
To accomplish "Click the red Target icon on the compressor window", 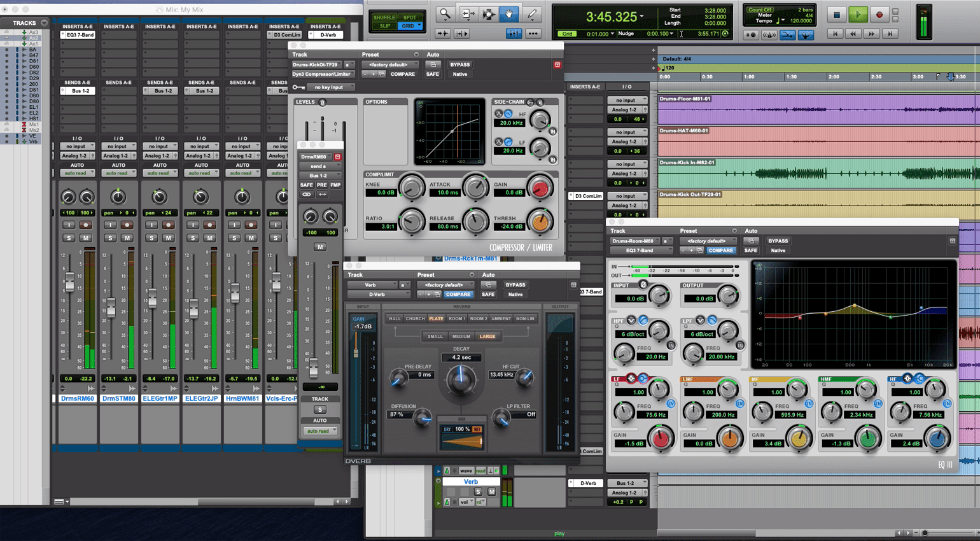I will 558,64.
